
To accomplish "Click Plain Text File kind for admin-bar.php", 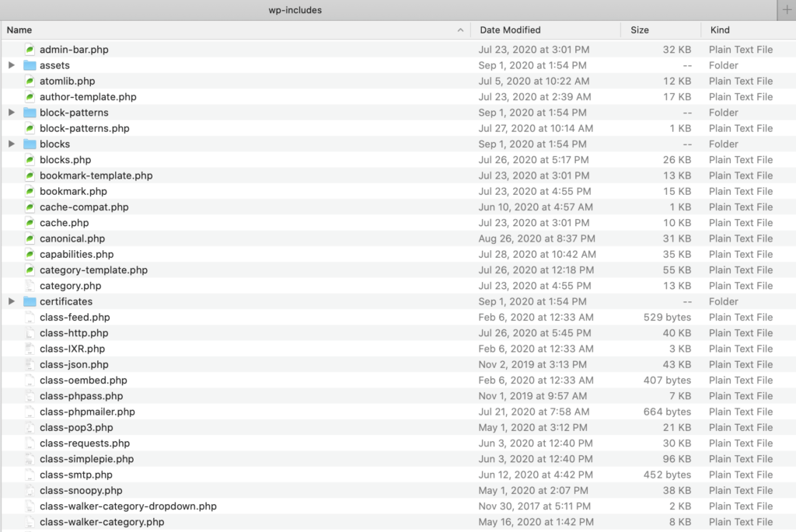I will (x=741, y=50).
